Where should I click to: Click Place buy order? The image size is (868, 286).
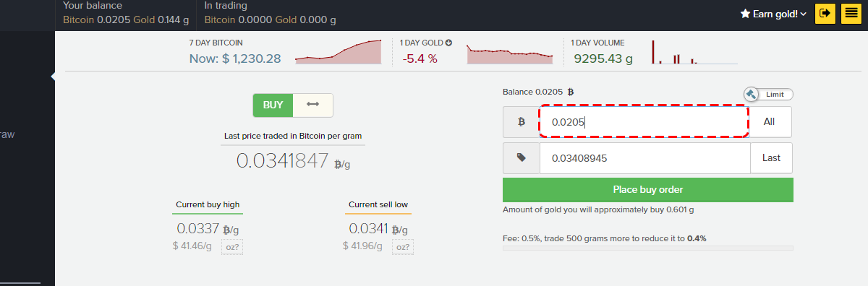648,190
